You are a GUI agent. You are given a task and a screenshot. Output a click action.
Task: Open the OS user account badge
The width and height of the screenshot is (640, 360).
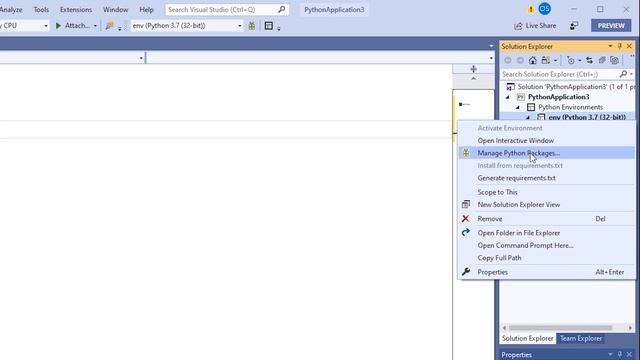click(x=544, y=9)
